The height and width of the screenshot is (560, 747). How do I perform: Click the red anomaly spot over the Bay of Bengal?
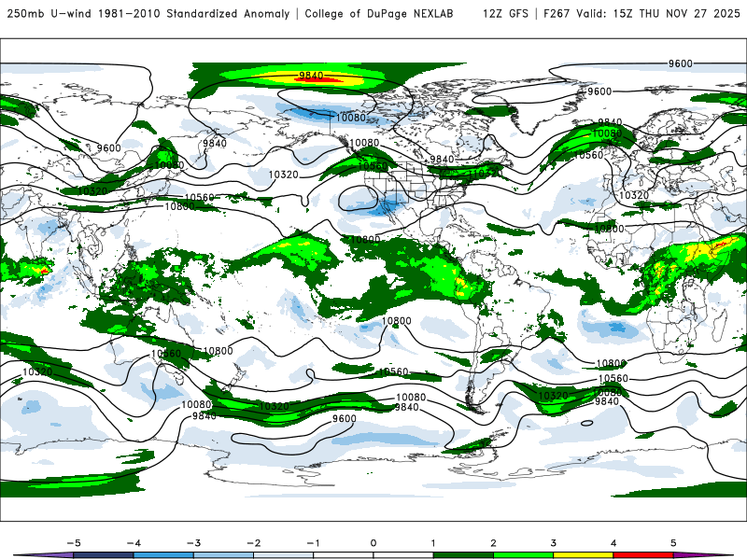tap(44, 271)
